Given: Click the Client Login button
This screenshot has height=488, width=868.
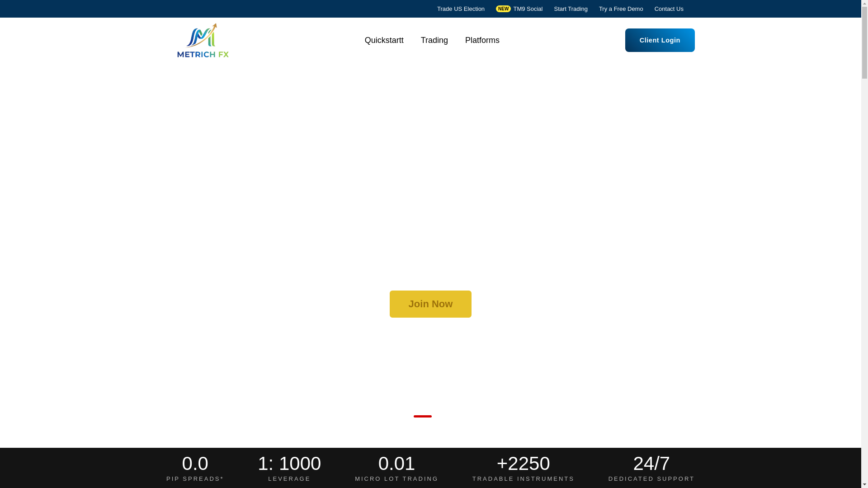Looking at the screenshot, I should (x=660, y=40).
